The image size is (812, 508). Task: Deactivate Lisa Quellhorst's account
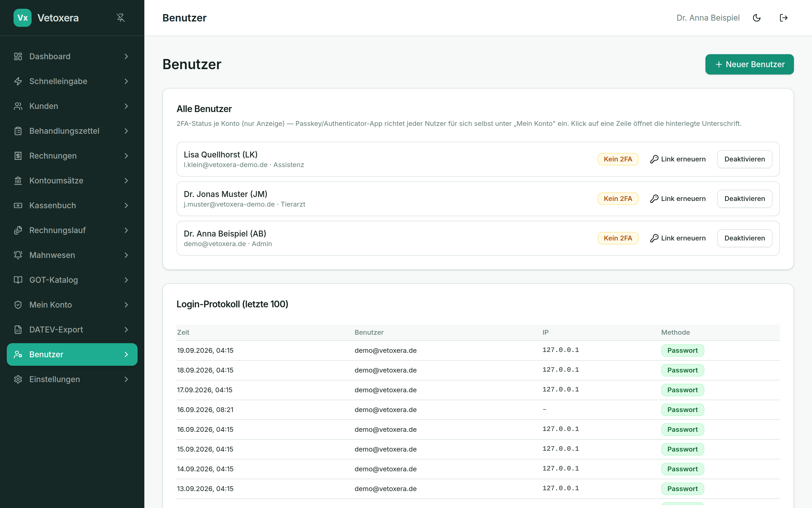tap(745, 159)
